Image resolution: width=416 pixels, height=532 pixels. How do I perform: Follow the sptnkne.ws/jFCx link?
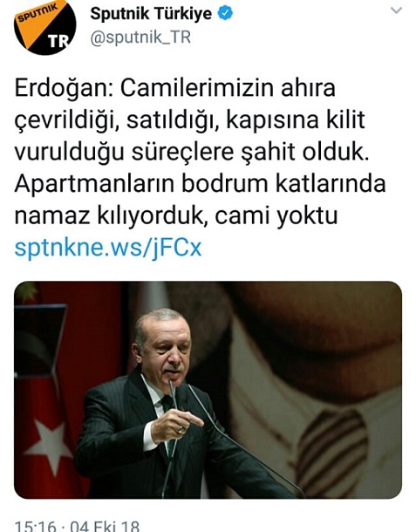coord(108,248)
